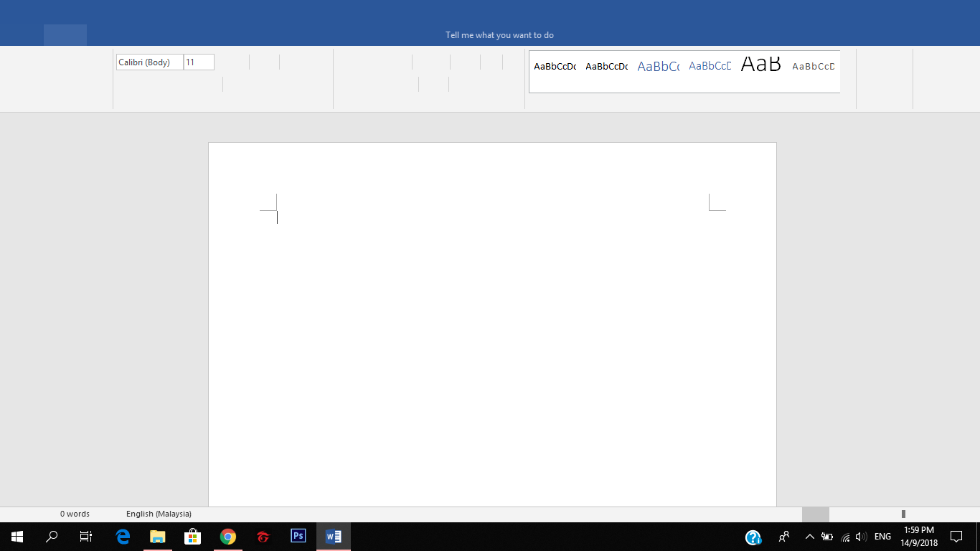Apply the gray spaced Subtitle style preview
The image size is (980, 551).
(814, 67)
